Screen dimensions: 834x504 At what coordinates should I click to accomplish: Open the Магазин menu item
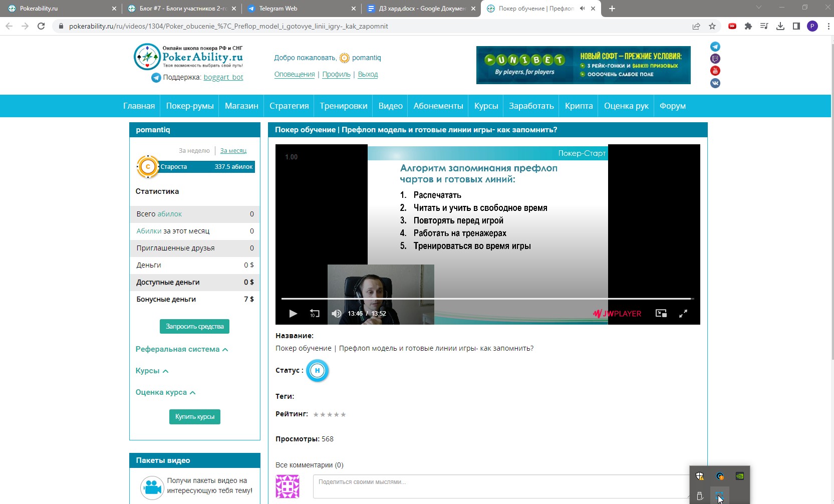click(241, 106)
